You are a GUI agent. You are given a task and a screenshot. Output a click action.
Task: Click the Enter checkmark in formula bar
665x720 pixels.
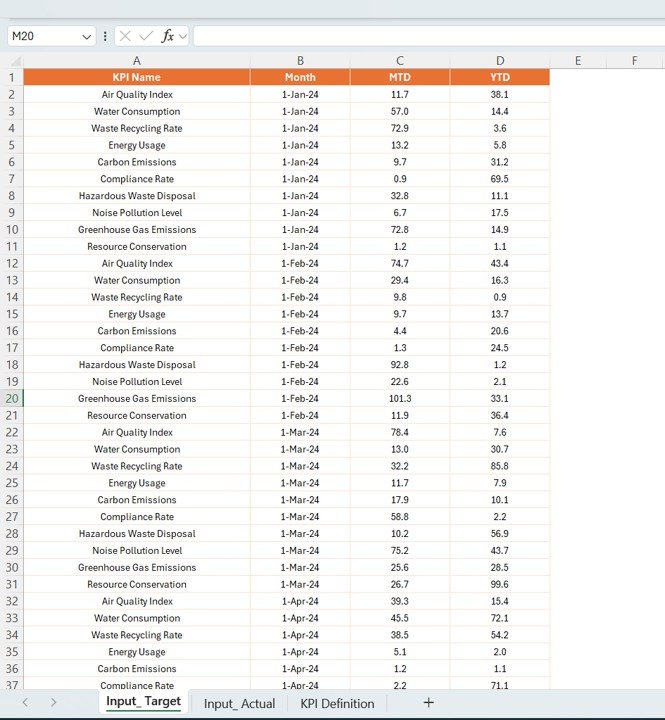(x=146, y=36)
